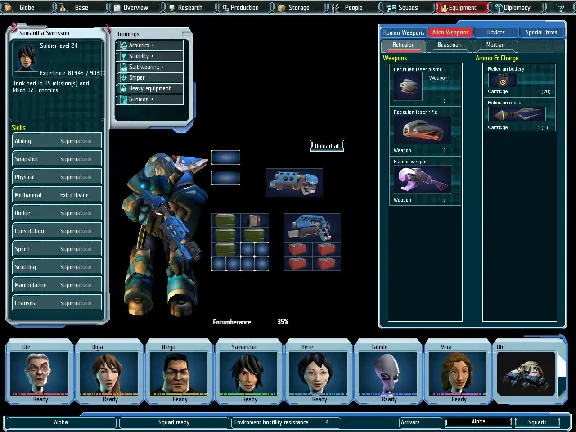Screen dimensions: 576x432
Task: Switch to the Human Weapons tab
Action: (x=403, y=33)
